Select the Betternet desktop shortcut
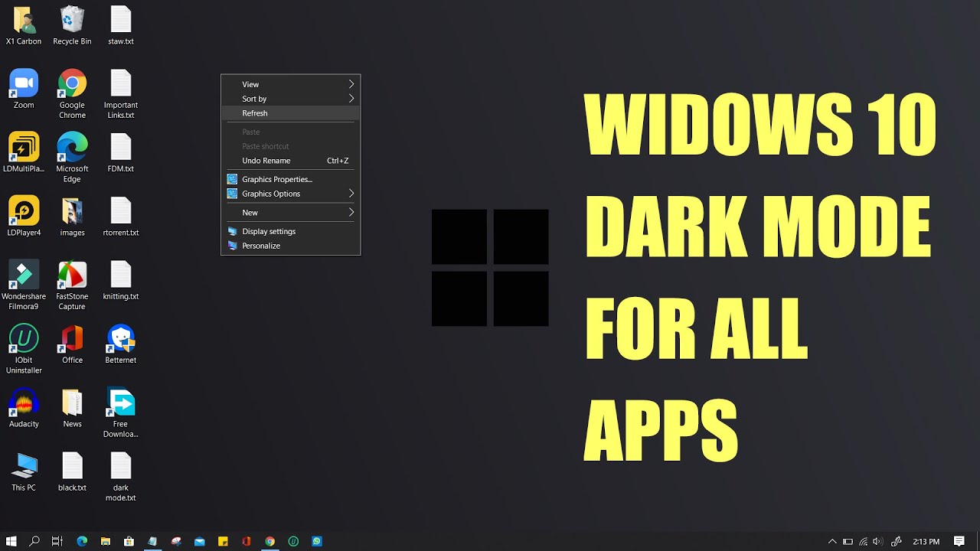Screen dimensions: 980x551 pos(121,344)
